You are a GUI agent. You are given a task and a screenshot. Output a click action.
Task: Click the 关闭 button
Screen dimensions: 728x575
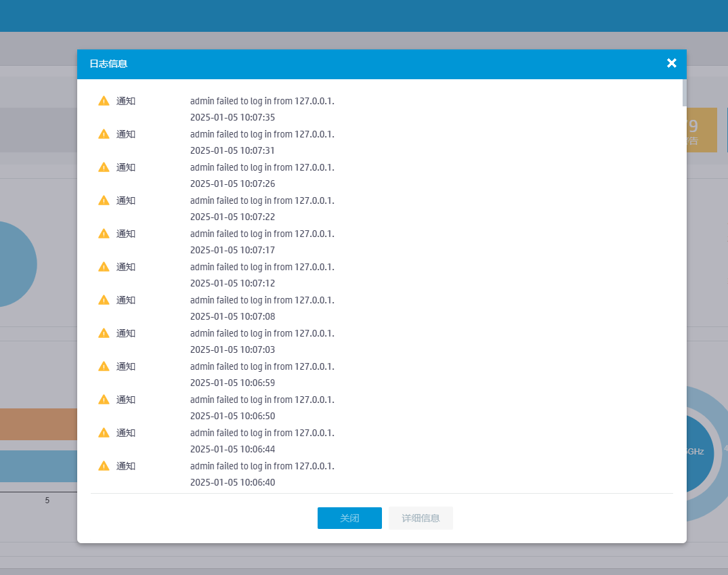tap(349, 518)
